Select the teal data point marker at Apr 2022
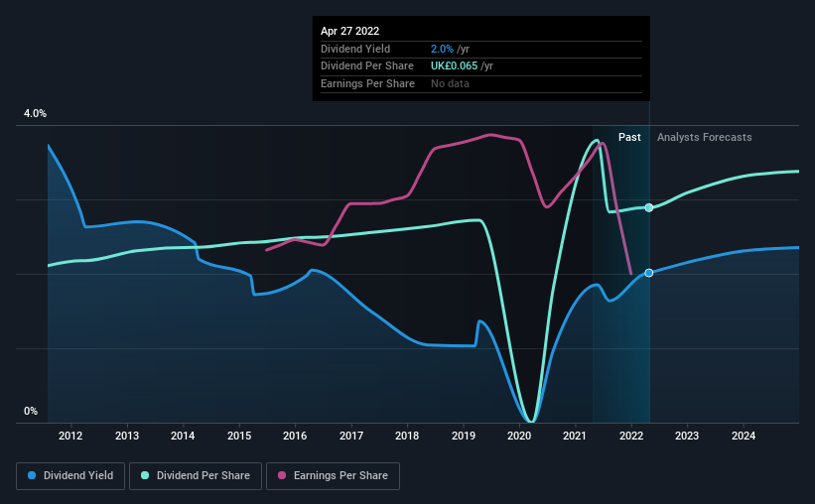Viewport: 815px width, 504px height. click(x=648, y=207)
